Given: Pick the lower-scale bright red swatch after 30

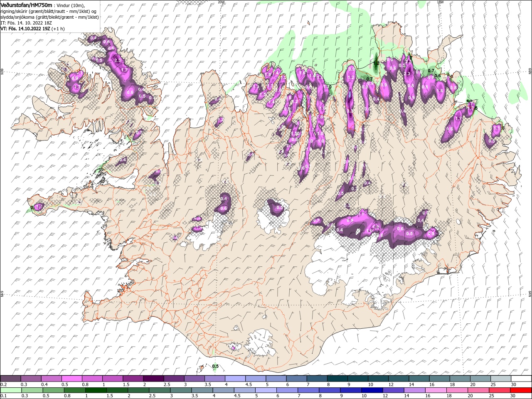Looking at the screenshot, I should [521, 390].
